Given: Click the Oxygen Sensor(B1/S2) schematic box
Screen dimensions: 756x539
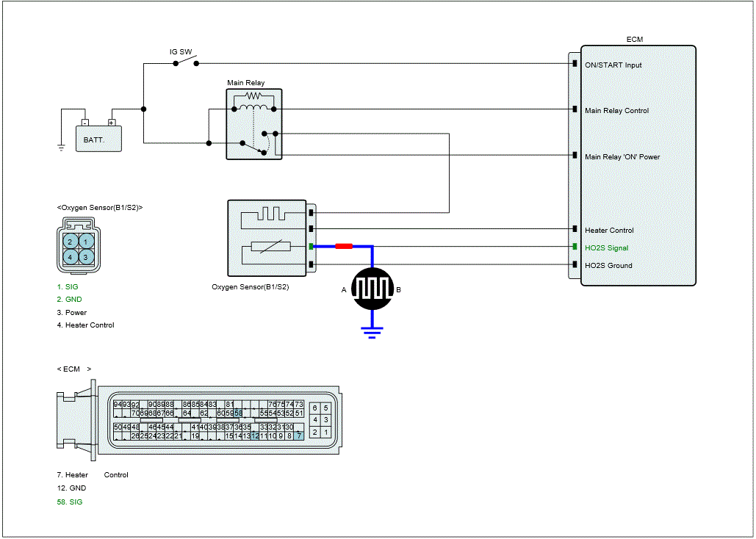Looking at the screenshot, I should [x=267, y=239].
